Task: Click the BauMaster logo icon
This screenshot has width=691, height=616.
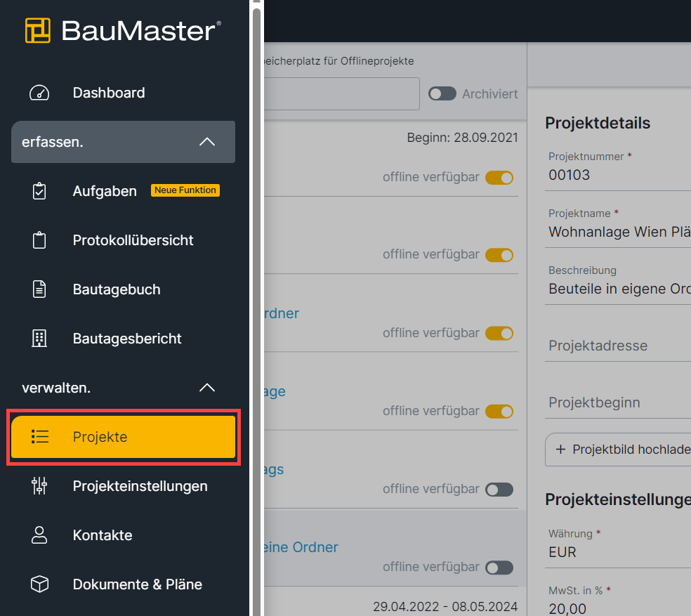Action: point(37,30)
